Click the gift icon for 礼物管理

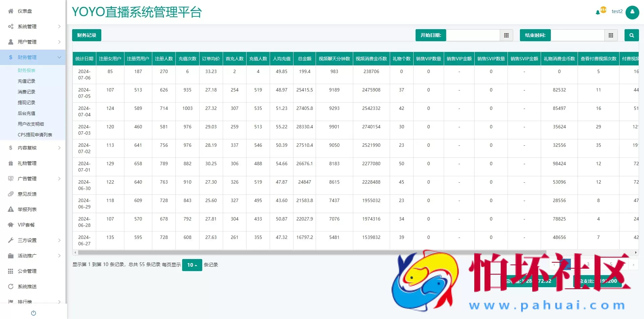(x=11, y=163)
